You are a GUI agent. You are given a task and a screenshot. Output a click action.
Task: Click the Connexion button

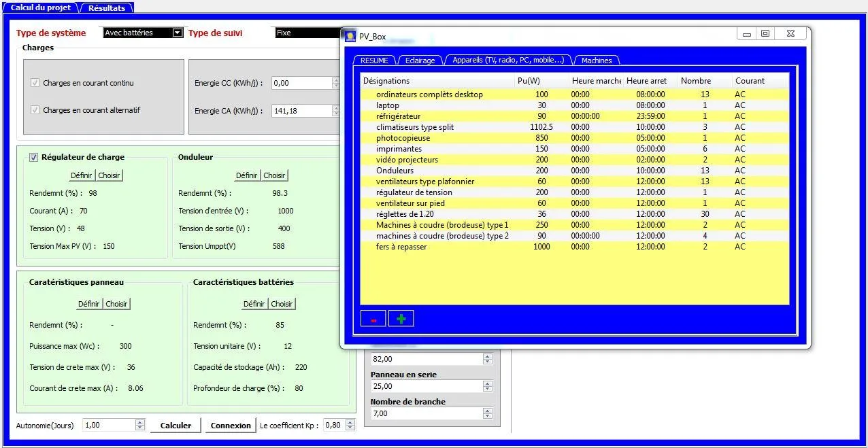[x=231, y=425]
